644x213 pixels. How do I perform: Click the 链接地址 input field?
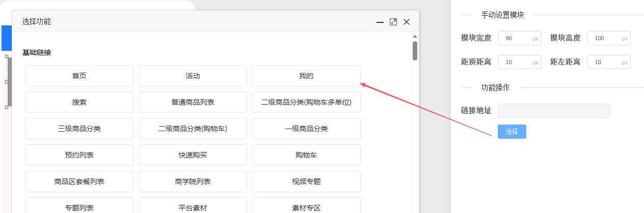554,111
